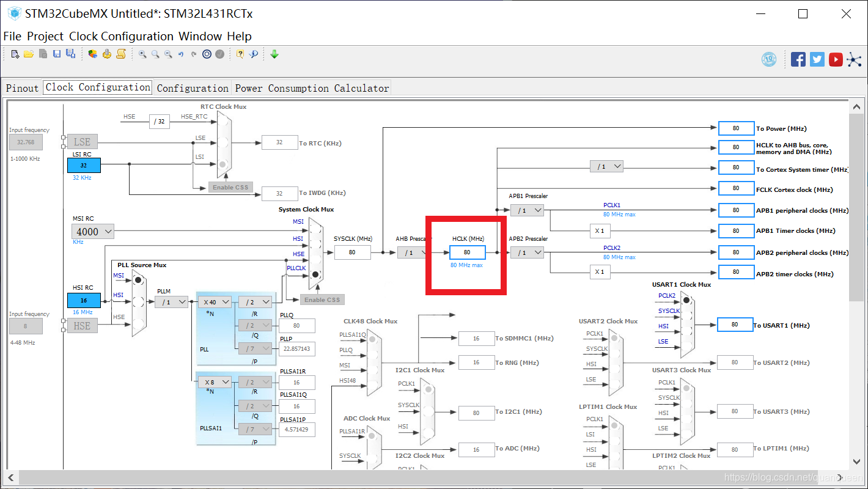Click the redo arrow icon
868x489 pixels.
[194, 54]
